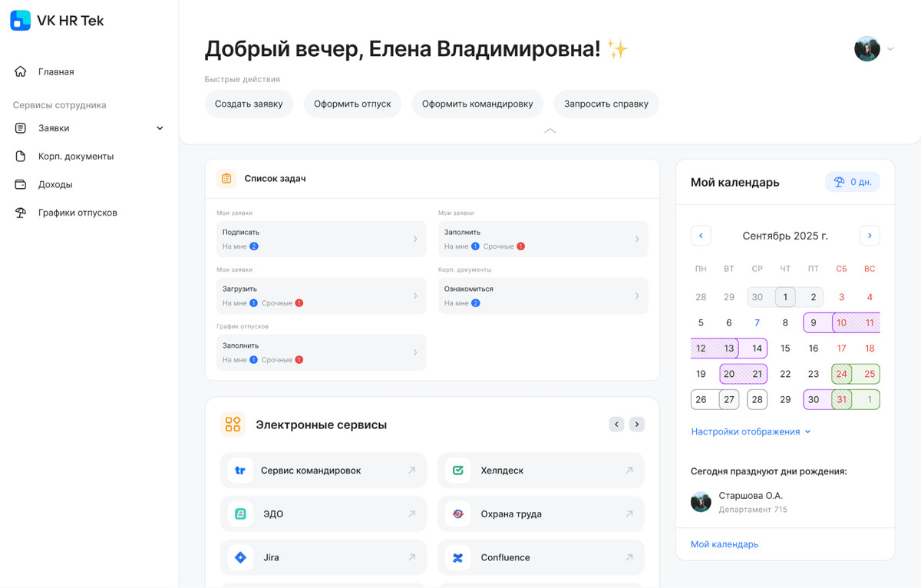Click the Электронные сервисы grid icon
Viewport: 921px width, 588px height.
233,424
